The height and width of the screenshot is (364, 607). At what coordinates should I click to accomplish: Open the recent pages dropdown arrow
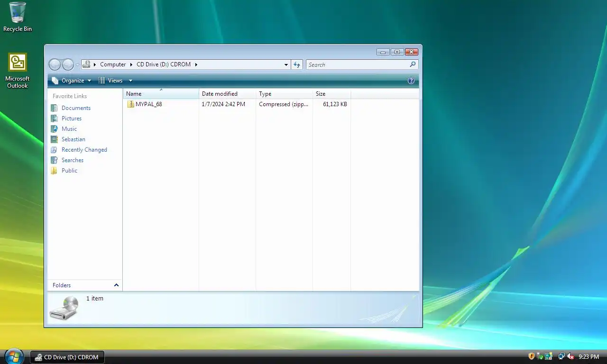point(77,65)
